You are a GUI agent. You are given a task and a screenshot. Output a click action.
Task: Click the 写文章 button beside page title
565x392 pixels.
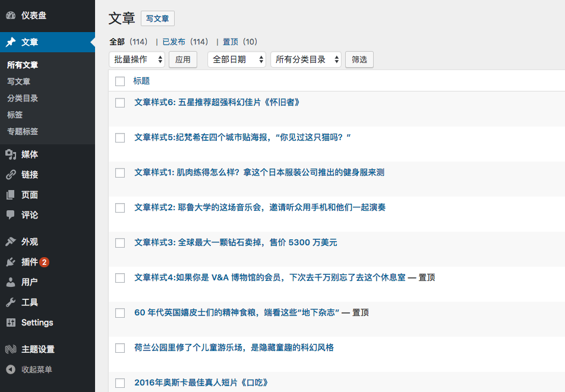(157, 18)
